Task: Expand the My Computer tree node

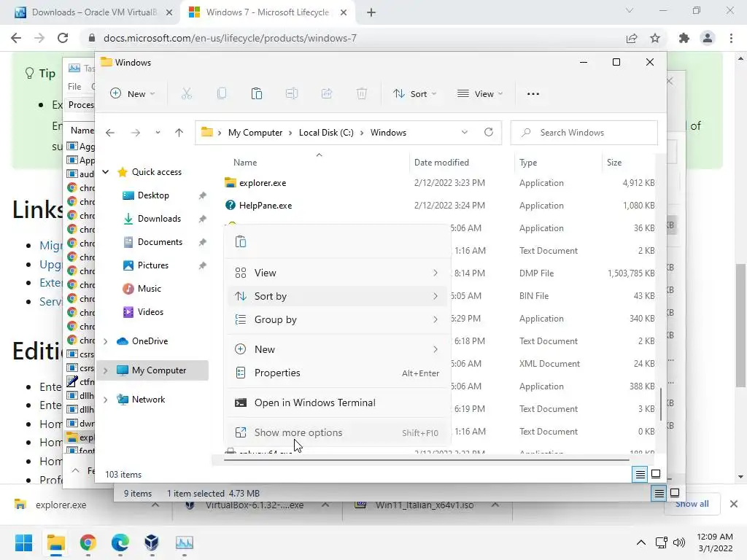Action: tap(106, 370)
